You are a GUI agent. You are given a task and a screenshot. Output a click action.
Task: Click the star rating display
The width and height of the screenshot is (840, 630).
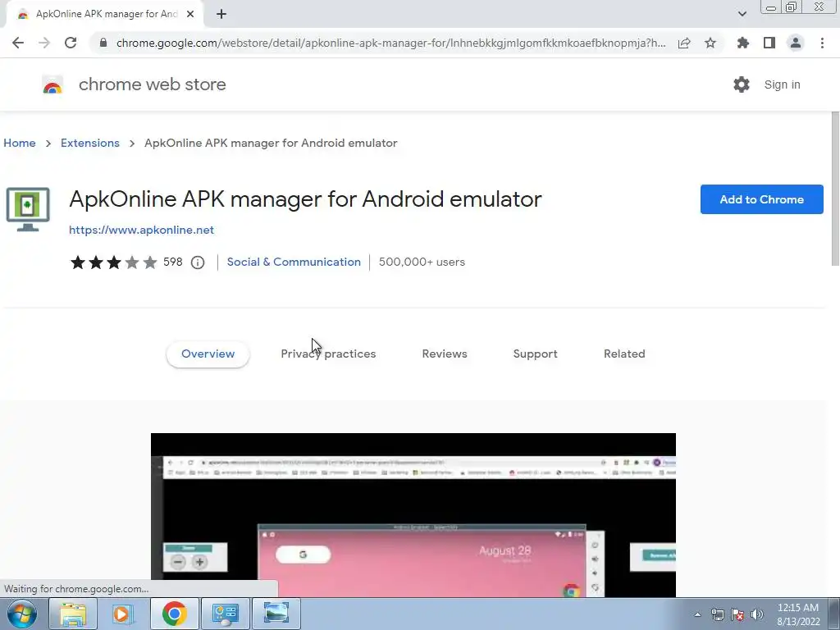click(113, 262)
